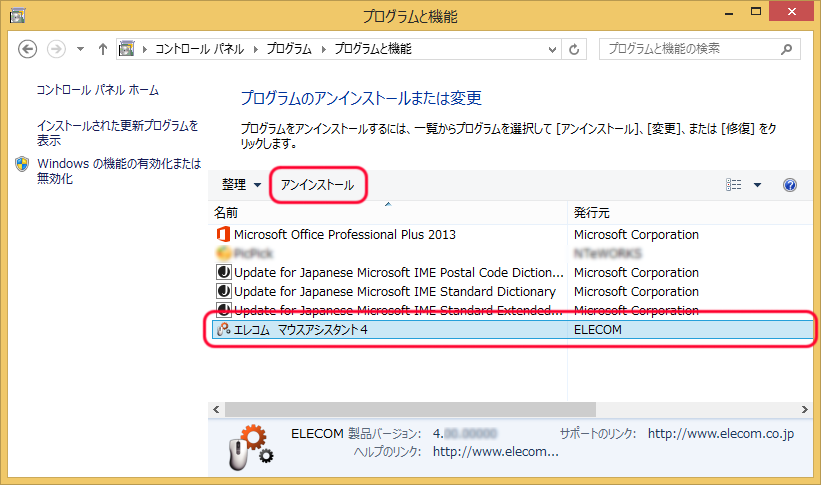Click the window system icon in title bar
The width and height of the screenshot is (821, 485).
click(17, 16)
